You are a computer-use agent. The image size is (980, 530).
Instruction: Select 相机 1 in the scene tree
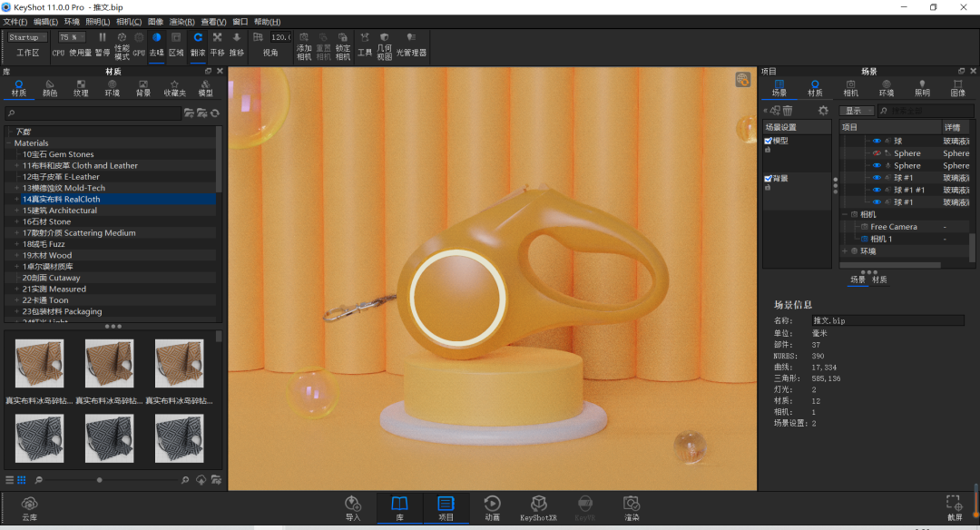[x=881, y=239]
